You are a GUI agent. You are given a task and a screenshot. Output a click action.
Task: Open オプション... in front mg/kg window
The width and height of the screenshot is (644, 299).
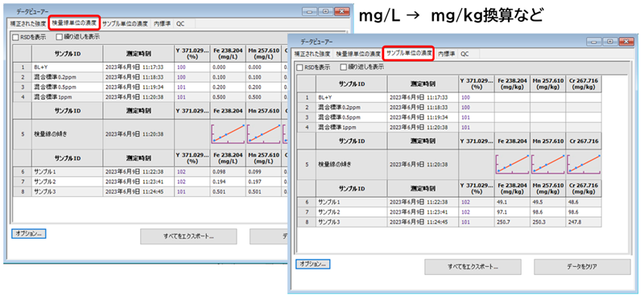(313, 264)
